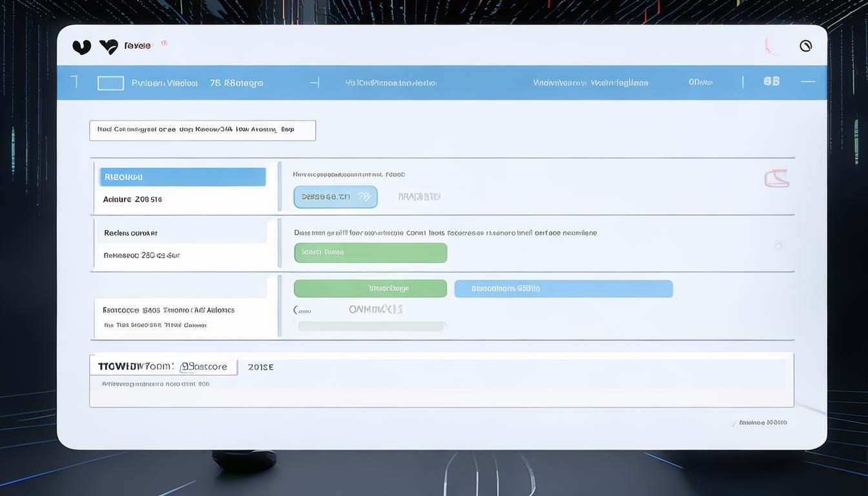Click the circular icon at top right

tap(805, 46)
